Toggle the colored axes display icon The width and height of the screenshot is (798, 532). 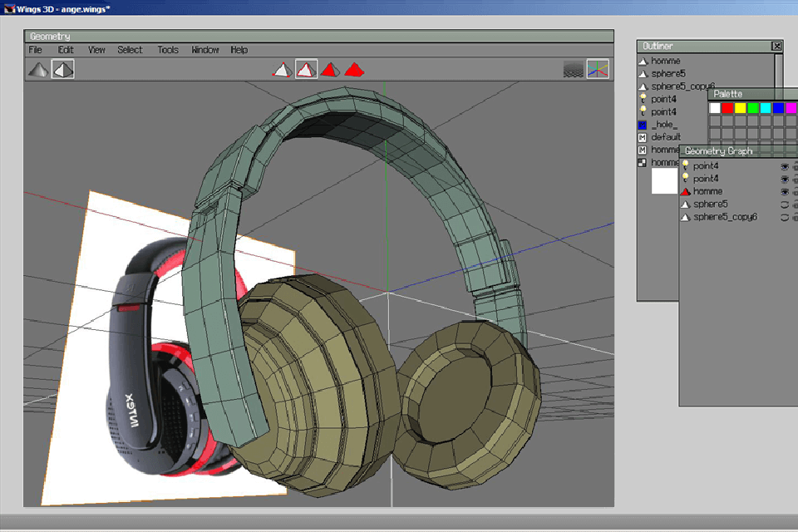597,70
